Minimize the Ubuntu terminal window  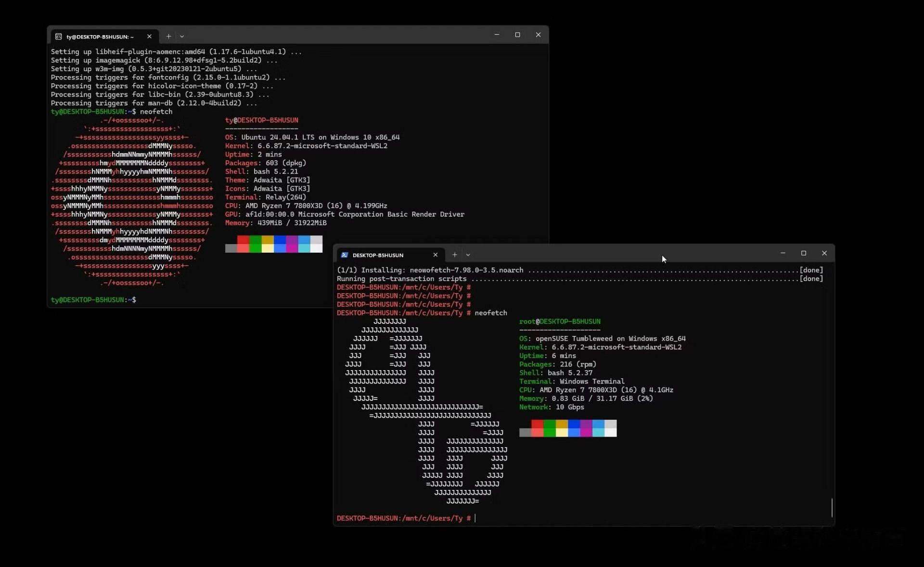(x=497, y=35)
